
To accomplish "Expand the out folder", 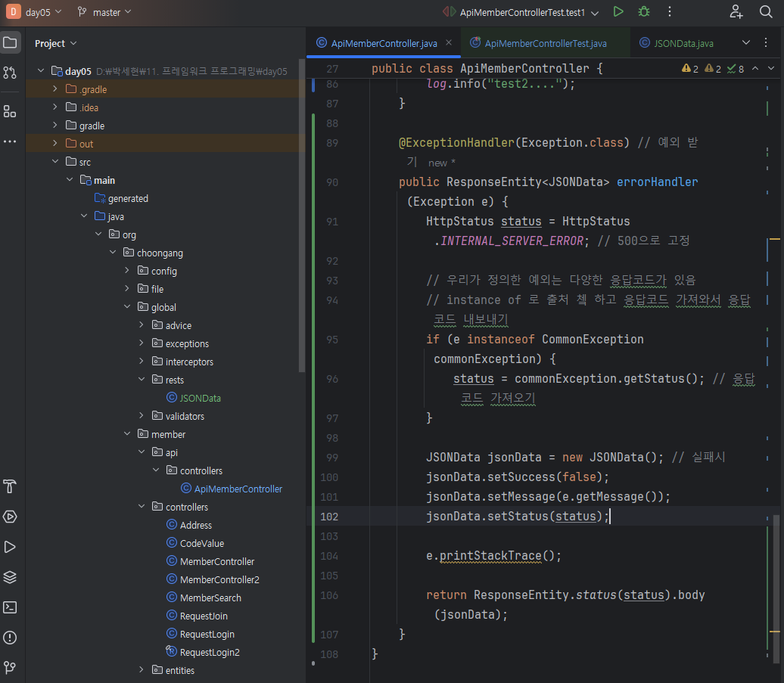I will 55,144.
